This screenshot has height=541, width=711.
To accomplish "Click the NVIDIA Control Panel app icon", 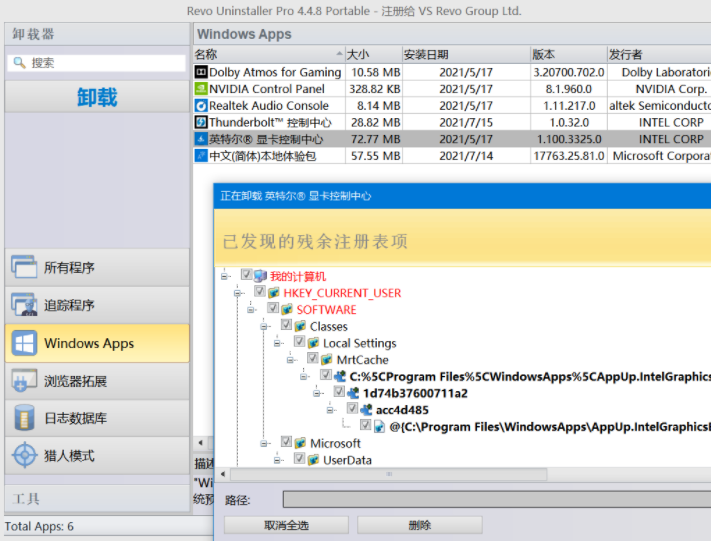I will (x=201, y=88).
